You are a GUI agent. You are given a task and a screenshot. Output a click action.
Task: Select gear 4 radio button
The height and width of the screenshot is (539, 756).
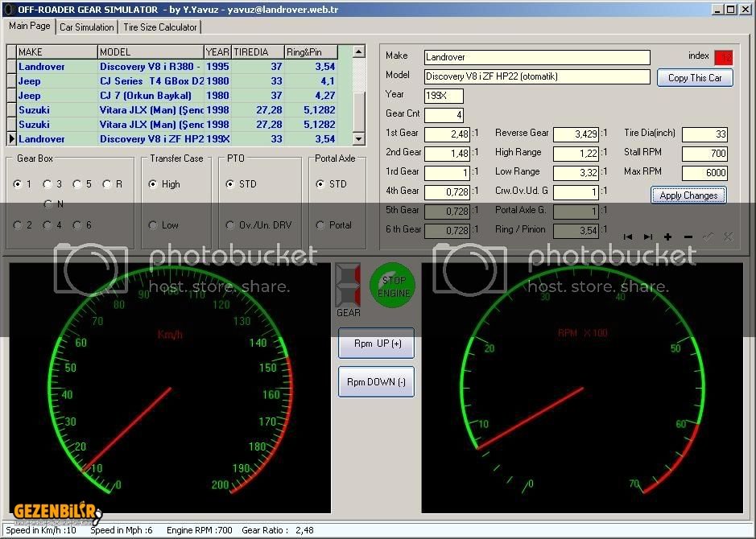(48, 225)
